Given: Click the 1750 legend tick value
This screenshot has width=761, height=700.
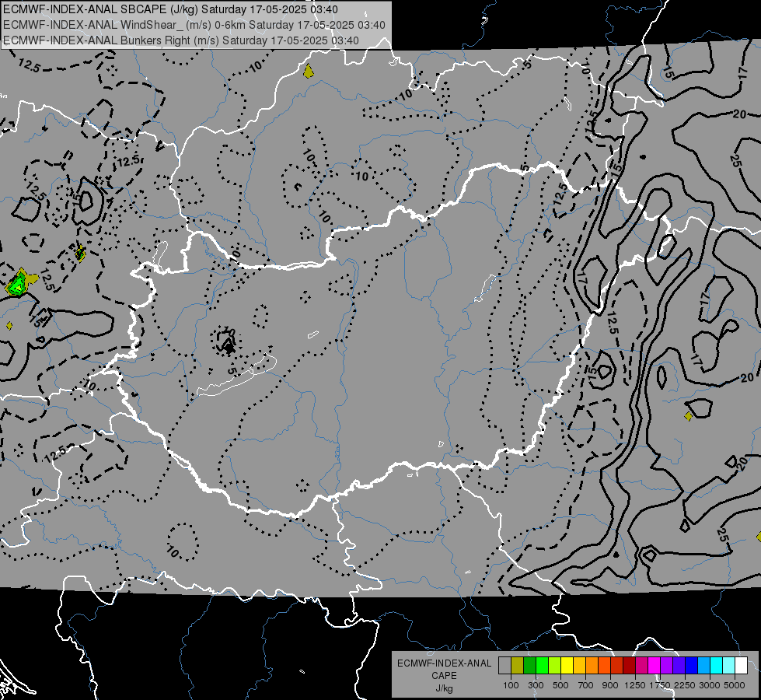Looking at the screenshot, I should pos(660,685).
